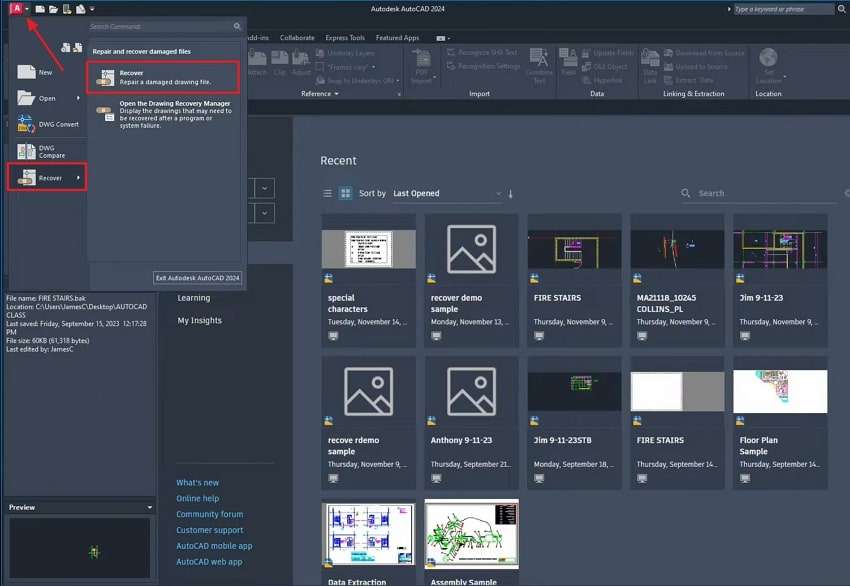850x586 pixels.
Task: Click Recover: Repair a damaged drawing file
Action: click(163, 78)
